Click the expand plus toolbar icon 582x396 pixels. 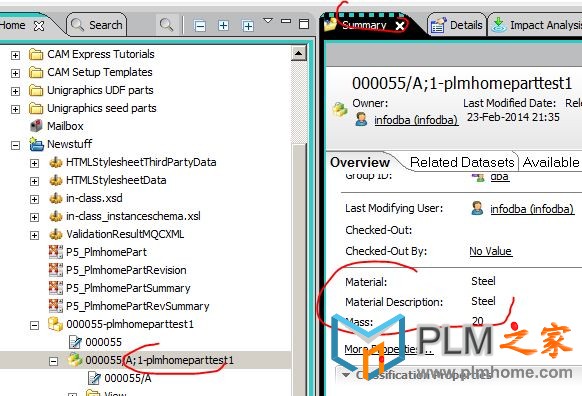pyautogui.click(x=223, y=26)
